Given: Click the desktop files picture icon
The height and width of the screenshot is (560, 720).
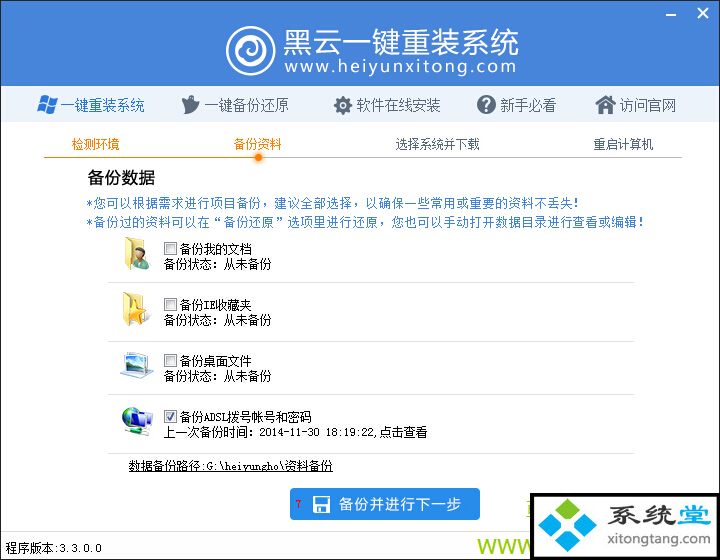Looking at the screenshot, I should point(137,365).
